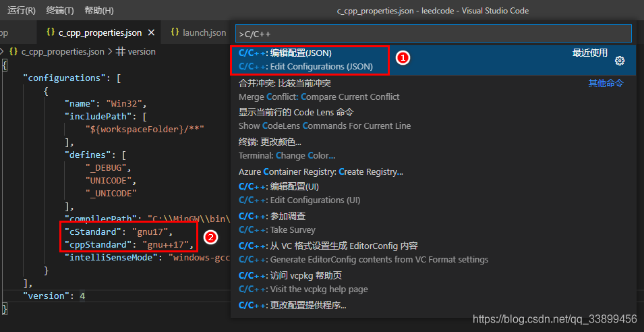The image size is (644, 332).
Task: Select C/C++: Visit the vcpkg help page
Action: coord(434,282)
